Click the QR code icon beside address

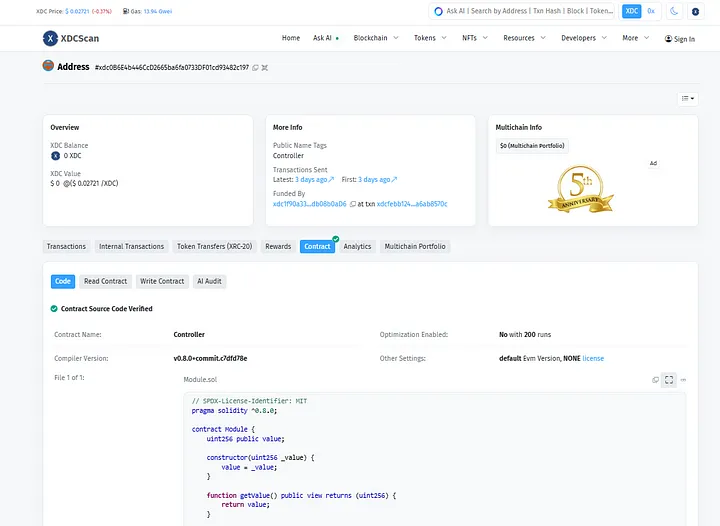click(265, 67)
